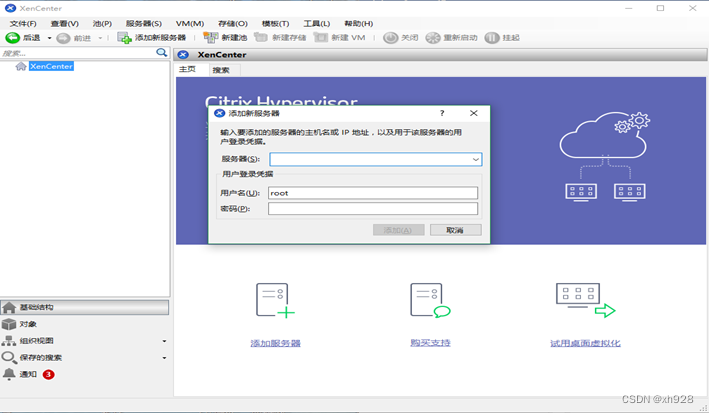
Task: Select the XenCenter tree node
Action: tap(51, 66)
